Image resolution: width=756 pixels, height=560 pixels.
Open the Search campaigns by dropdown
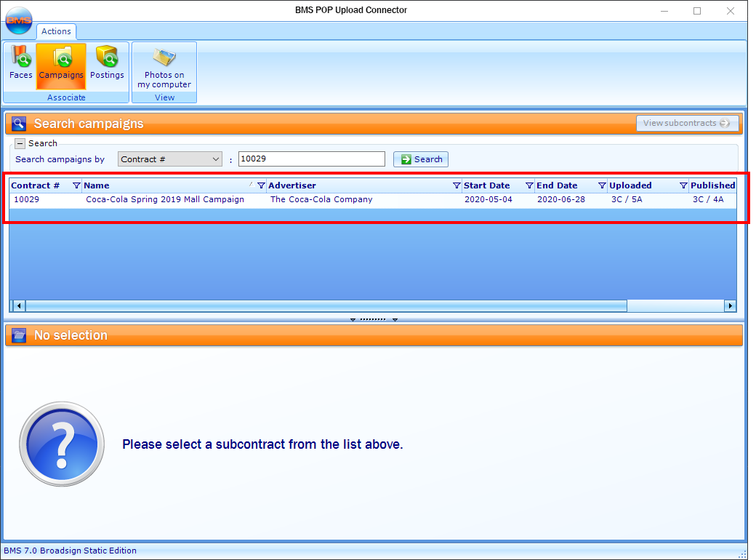pos(169,159)
